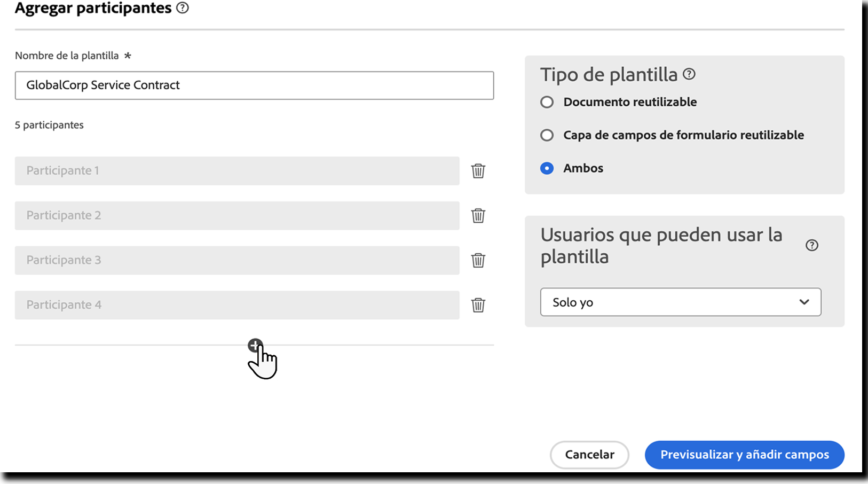Select Documento reutilizable template type
The height and width of the screenshot is (484, 868).
tap(547, 102)
